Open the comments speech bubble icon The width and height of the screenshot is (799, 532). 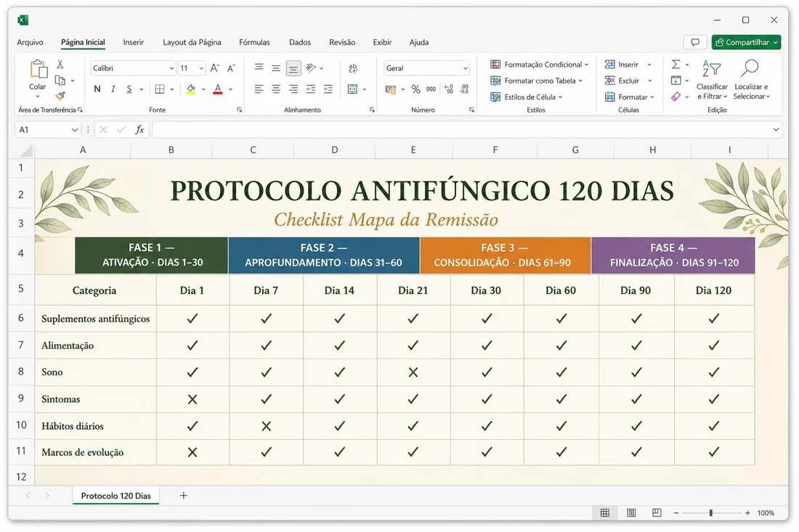(x=695, y=42)
